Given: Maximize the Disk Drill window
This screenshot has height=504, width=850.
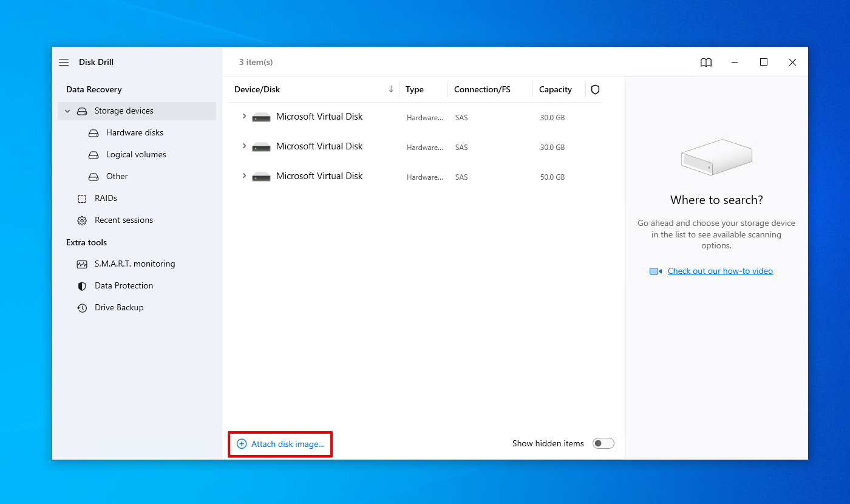Looking at the screenshot, I should [x=764, y=62].
